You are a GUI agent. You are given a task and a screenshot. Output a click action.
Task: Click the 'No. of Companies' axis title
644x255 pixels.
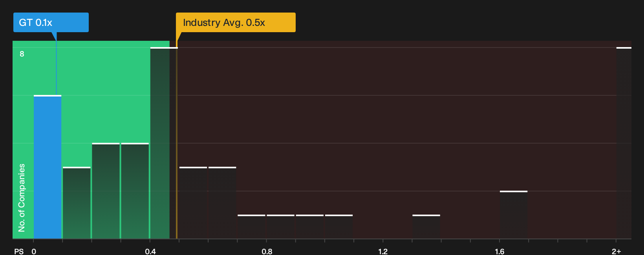pyautogui.click(x=22, y=197)
